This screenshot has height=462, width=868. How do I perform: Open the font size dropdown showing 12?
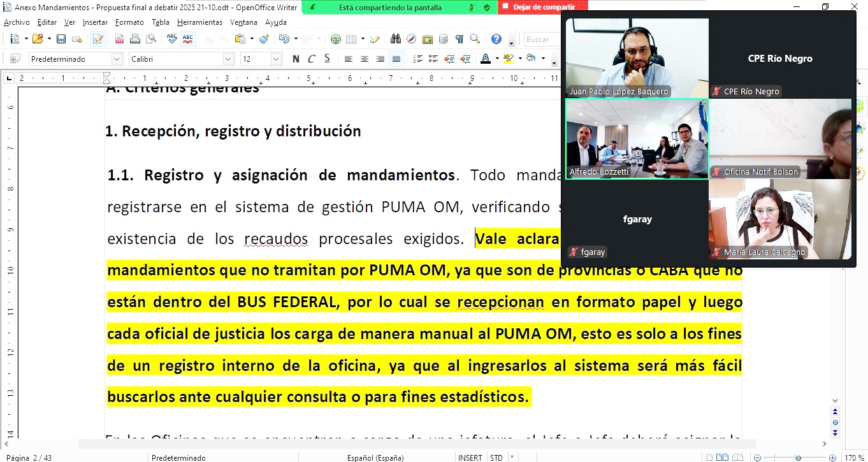pos(276,59)
